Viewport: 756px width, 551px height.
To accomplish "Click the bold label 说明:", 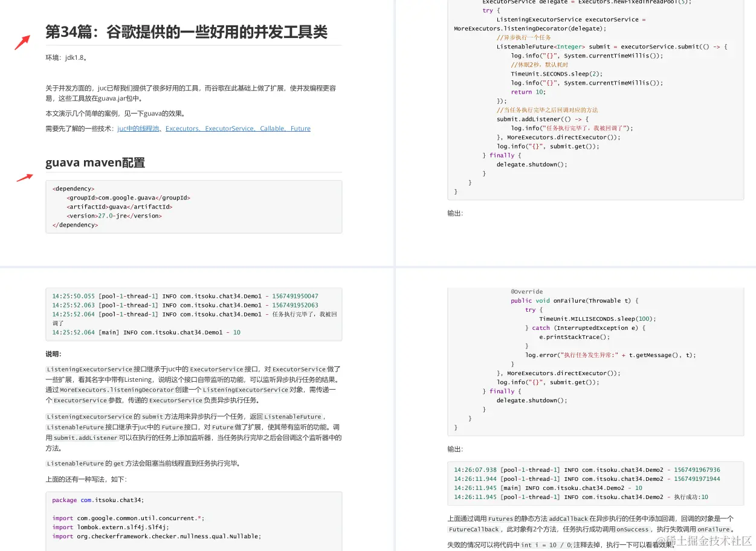I will point(53,354).
